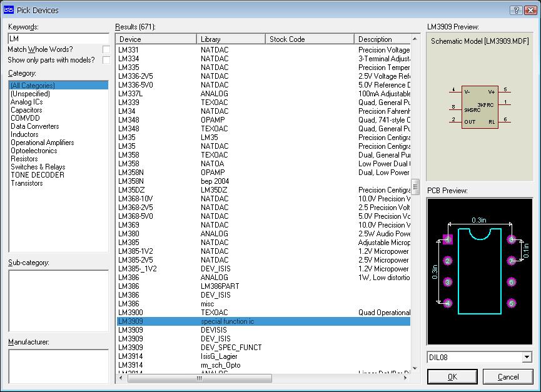541x392 pixels.
Task: Click the horizontal scrollbar thumb in results
Action: tap(199, 378)
